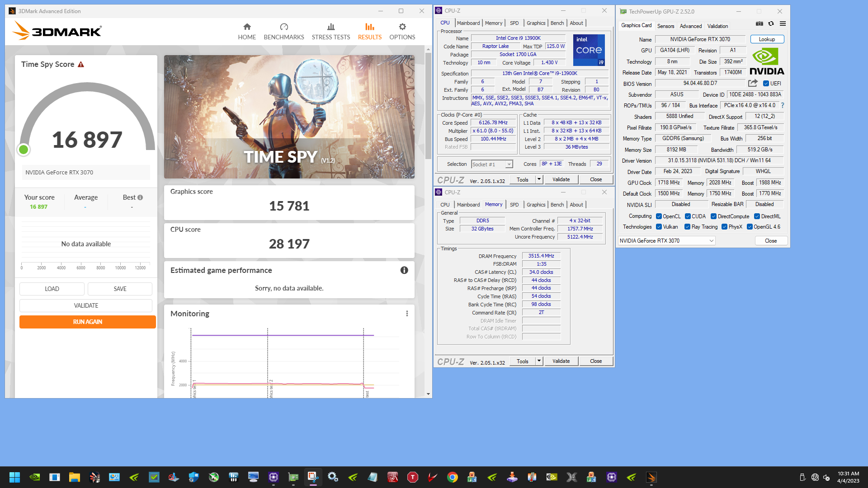The image size is (868, 488).
Task: Open the Validation tab in GPU-Z
Action: tap(717, 26)
